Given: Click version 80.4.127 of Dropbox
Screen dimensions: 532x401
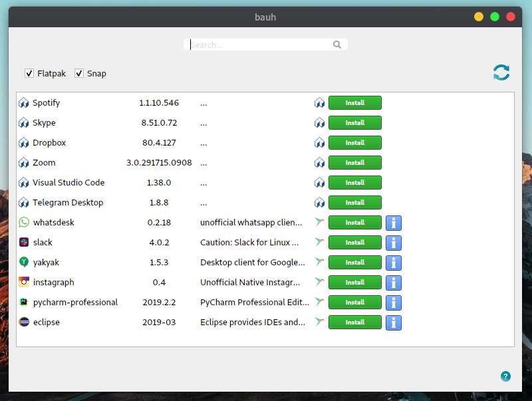Looking at the screenshot, I should [x=159, y=143].
